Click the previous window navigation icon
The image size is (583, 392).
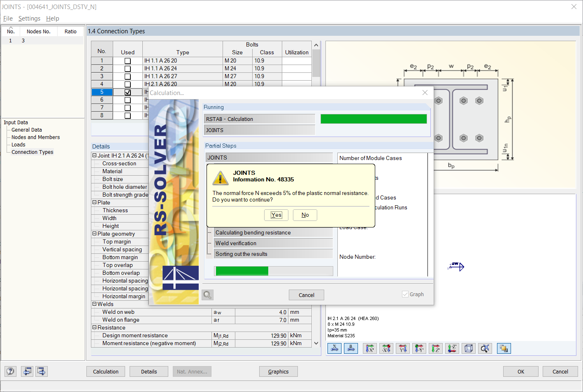[27, 371]
